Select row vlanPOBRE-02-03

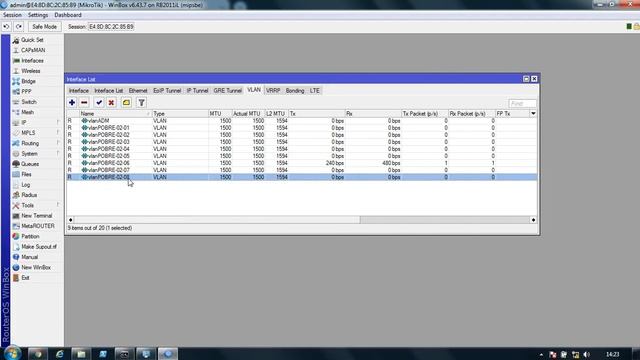click(x=302, y=142)
